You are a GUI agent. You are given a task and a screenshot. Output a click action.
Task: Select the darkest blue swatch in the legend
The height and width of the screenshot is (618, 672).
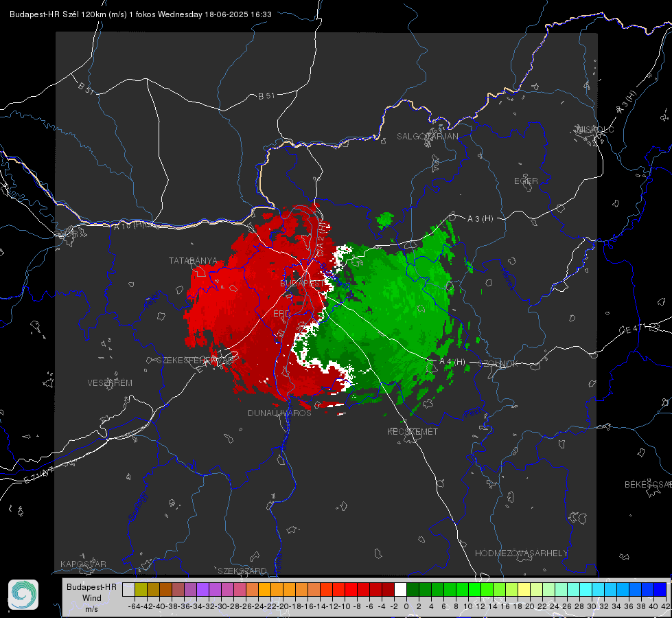point(660,589)
